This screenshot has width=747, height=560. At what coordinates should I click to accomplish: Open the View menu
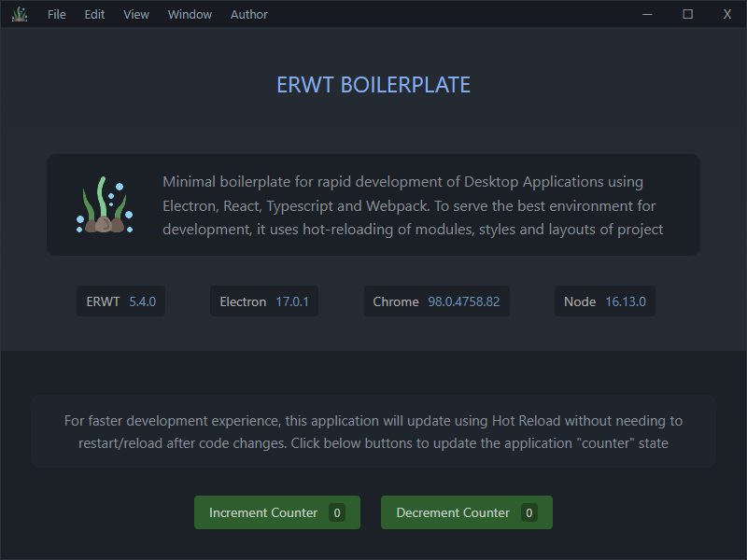tap(136, 14)
